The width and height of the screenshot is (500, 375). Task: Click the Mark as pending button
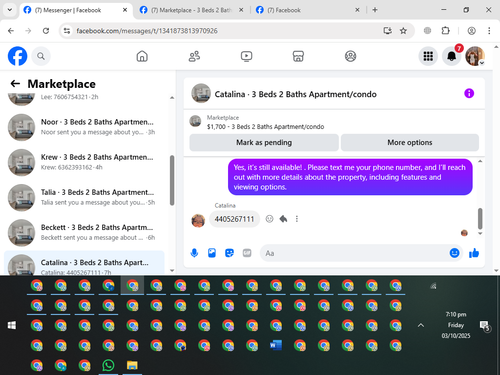264,143
